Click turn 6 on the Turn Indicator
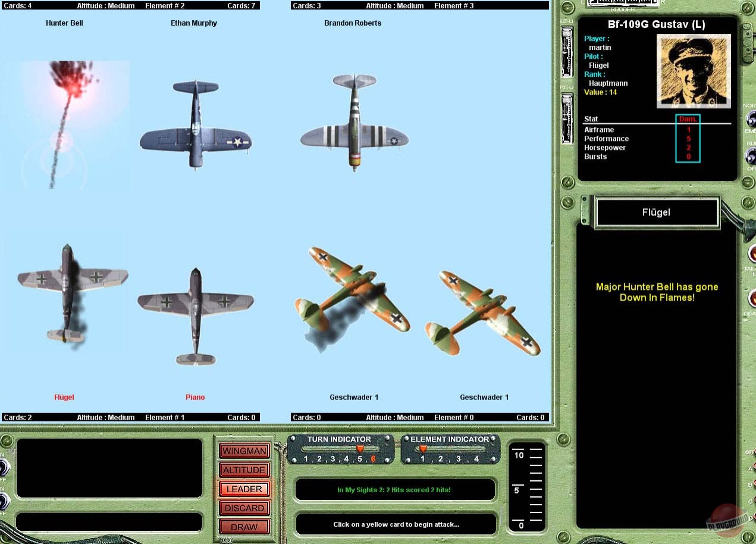 click(373, 459)
